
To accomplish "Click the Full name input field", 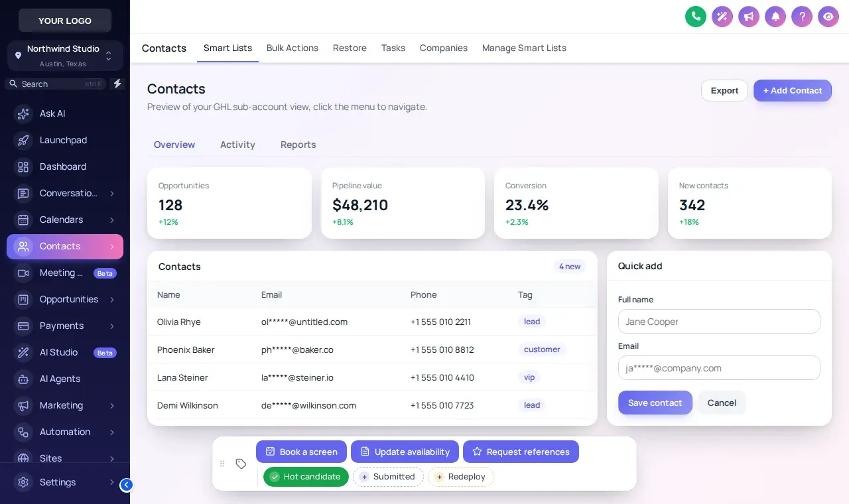I will click(x=719, y=322).
